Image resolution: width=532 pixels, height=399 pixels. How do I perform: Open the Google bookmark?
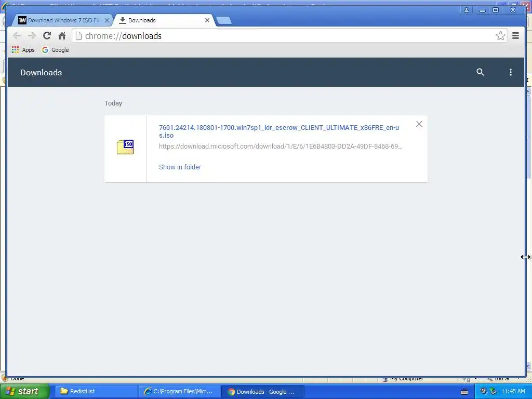click(55, 50)
